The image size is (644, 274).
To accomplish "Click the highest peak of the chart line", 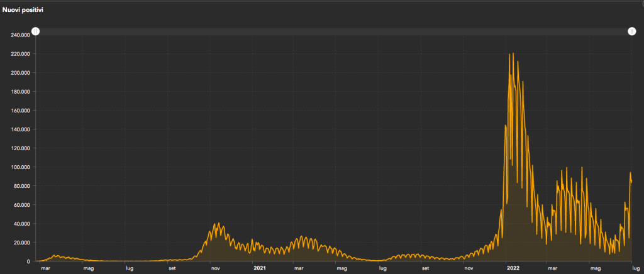I will click(513, 54).
